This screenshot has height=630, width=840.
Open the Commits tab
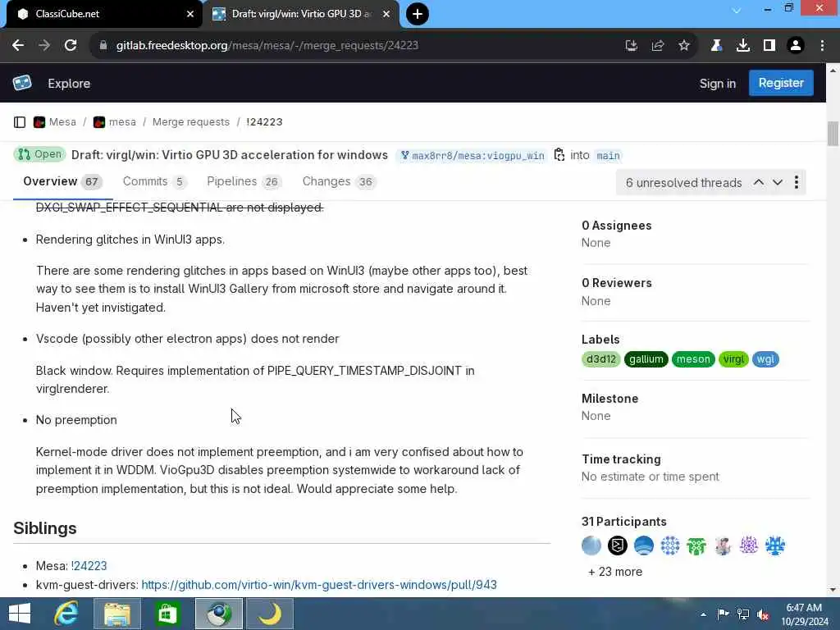(x=154, y=181)
